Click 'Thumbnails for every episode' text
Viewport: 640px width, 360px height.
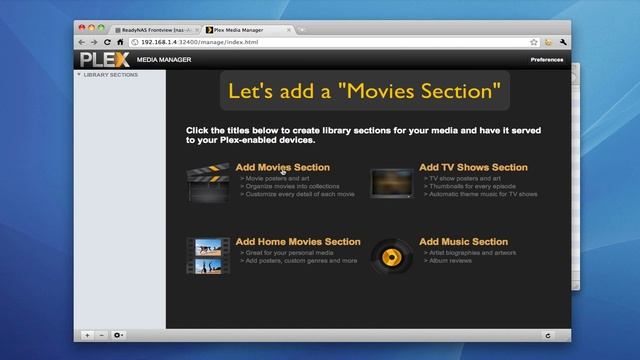point(472,186)
